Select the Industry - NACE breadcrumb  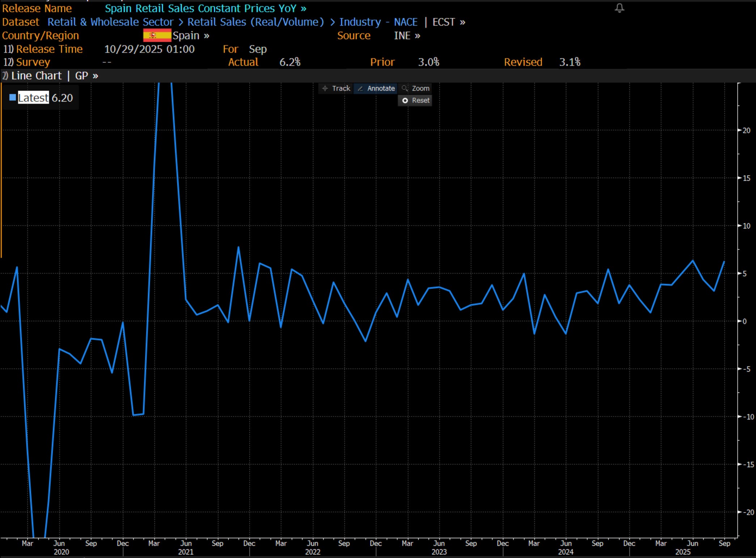378,22
